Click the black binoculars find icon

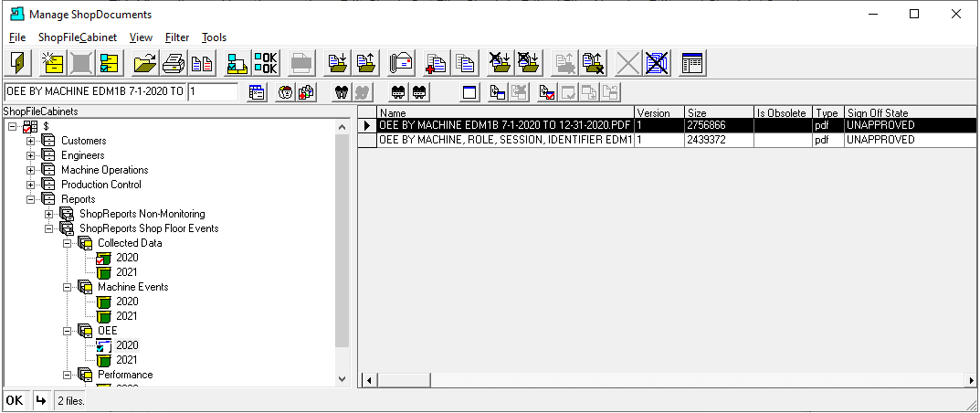(x=342, y=92)
